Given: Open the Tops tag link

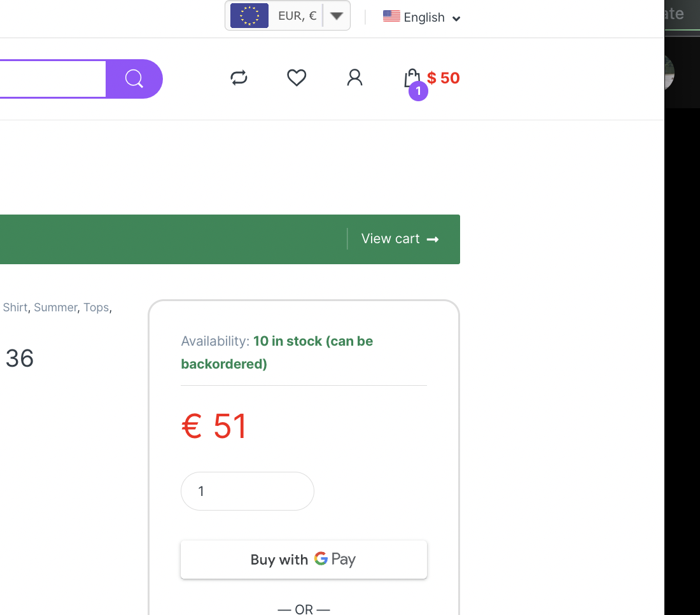Looking at the screenshot, I should (96, 307).
